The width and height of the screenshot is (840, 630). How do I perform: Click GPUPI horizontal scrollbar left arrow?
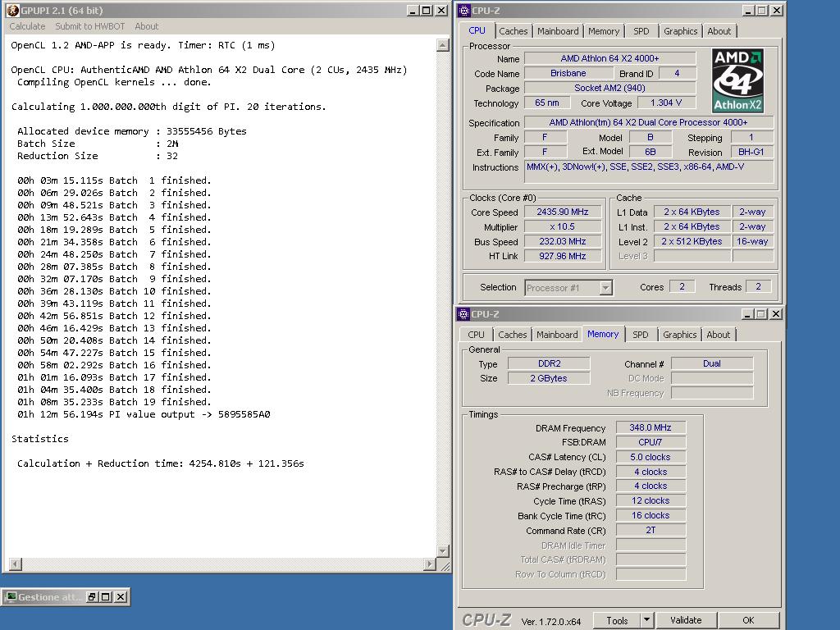pyautogui.click(x=16, y=564)
